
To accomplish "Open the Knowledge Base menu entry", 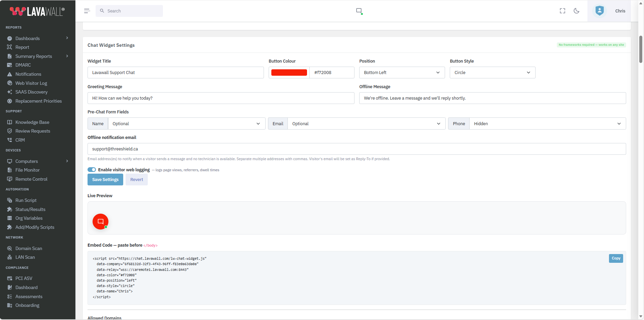I will [33, 122].
